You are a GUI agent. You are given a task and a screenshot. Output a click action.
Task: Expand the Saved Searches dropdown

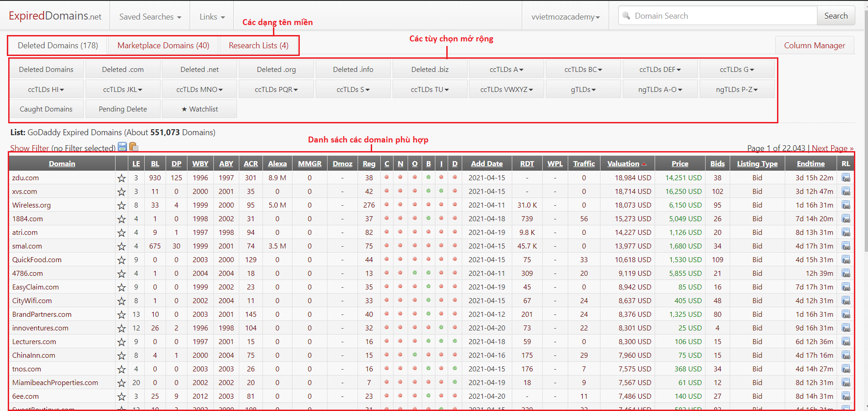coord(150,17)
